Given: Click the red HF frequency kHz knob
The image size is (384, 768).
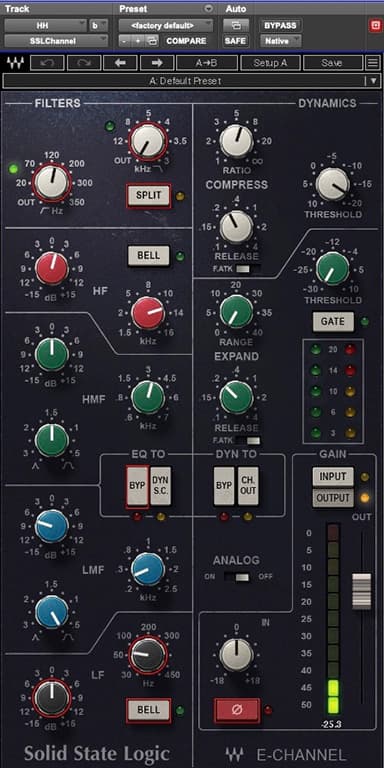Looking at the screenshot, I should [x=148, y=312].
